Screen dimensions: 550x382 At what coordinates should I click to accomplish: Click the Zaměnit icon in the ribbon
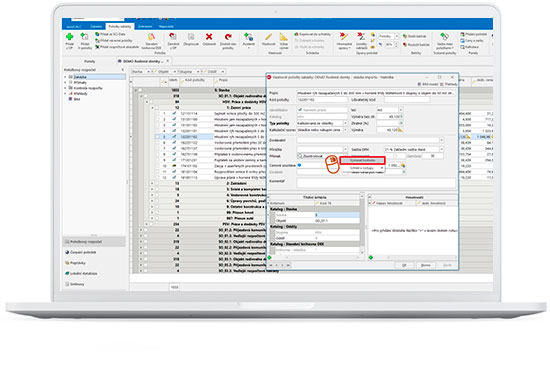pos(173,36)
